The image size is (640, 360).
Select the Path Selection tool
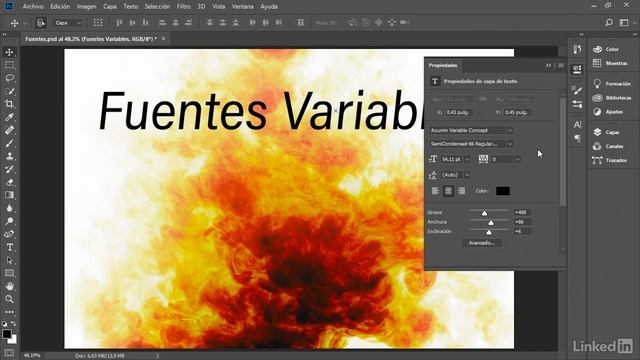click(9, 260)
